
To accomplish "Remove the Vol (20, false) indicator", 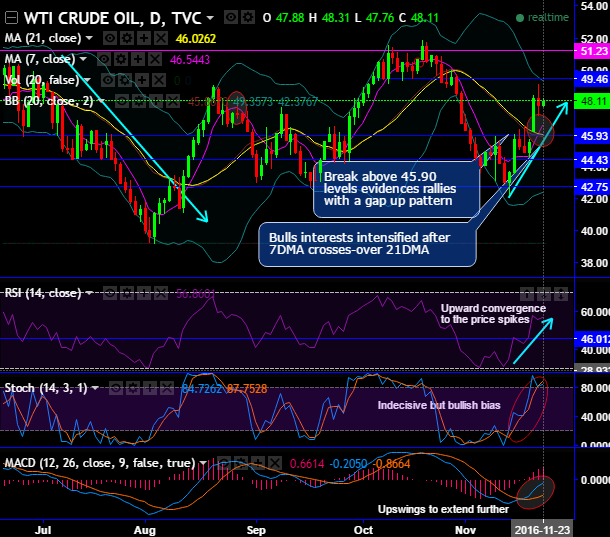I will (x=159, y=80).
